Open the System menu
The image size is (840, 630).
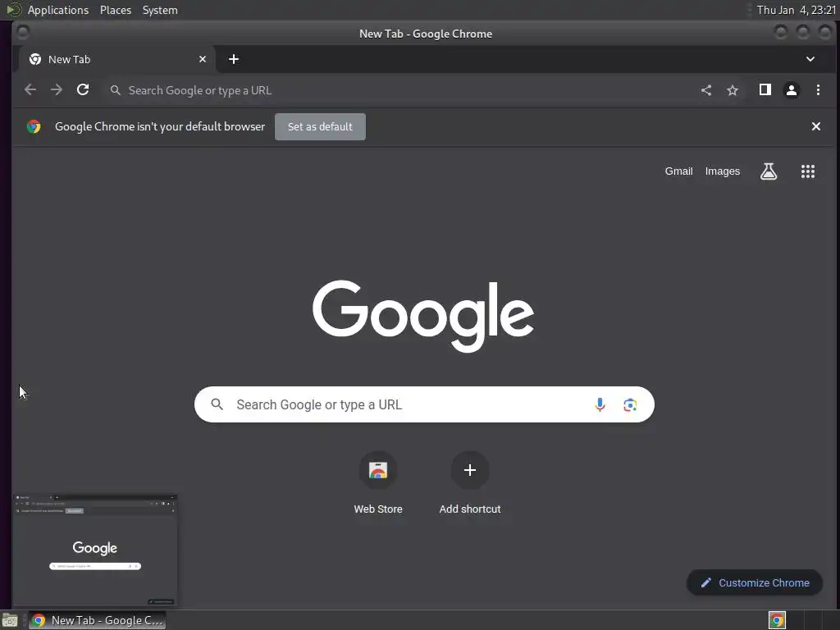click(x=160, y=10)
